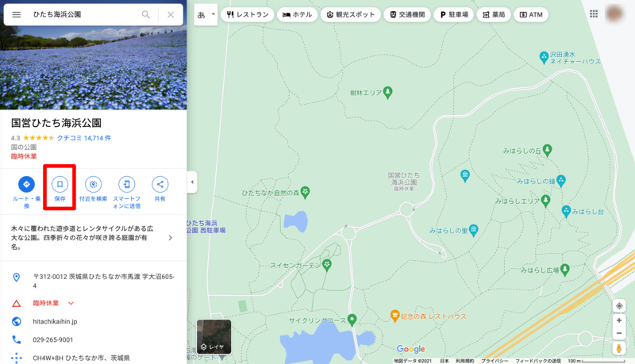Open the nemophila field photo thumbnail
The width and height of the screenshot is (635, 364).
coord(93,67)
